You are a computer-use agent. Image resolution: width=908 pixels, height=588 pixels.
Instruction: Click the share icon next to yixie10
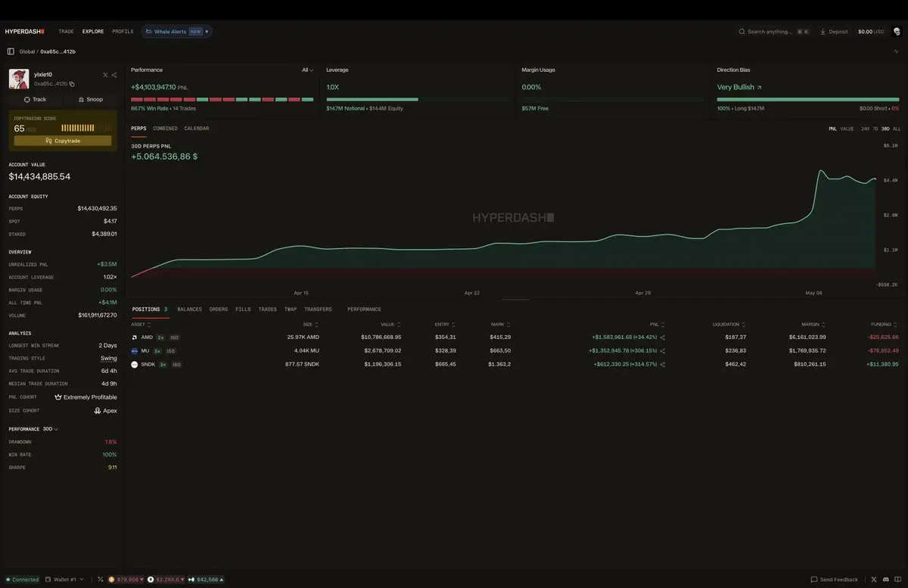point(114,75)
